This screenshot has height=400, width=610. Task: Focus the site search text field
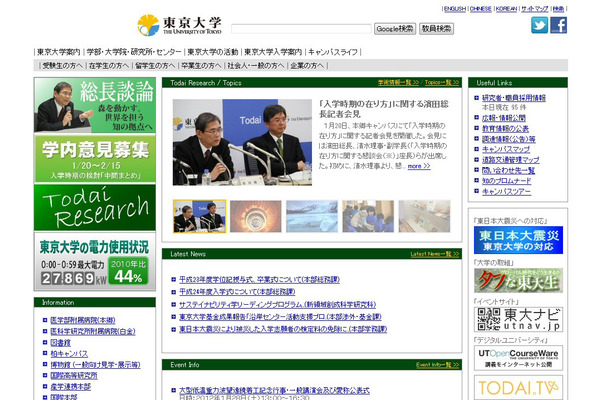(x=301, y=29)
